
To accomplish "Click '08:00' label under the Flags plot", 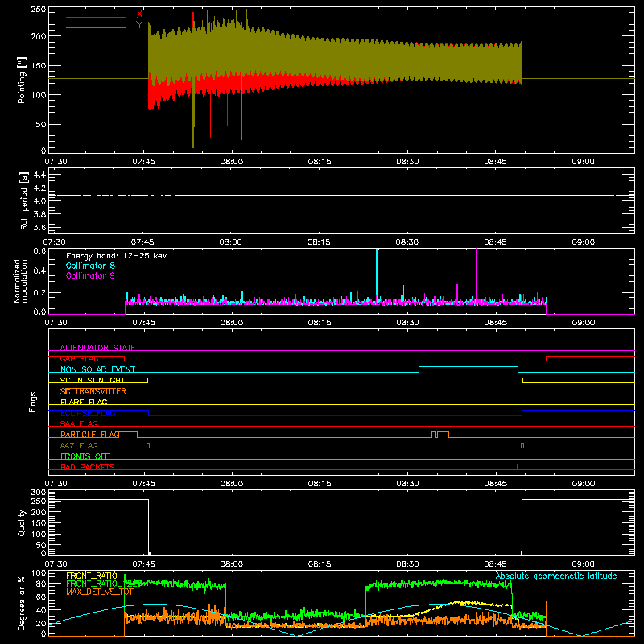I will pyautogui.click(x=232, y=484).
